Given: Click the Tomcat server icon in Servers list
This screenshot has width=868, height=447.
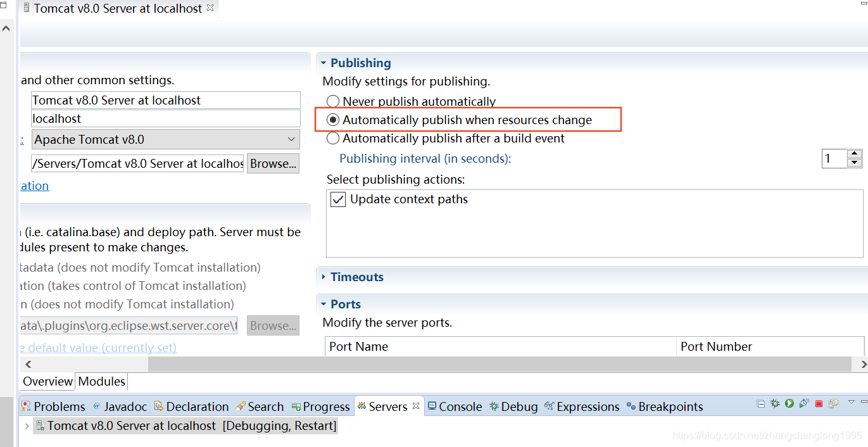Looking at the screenshot, I should (x=40, y=425).
